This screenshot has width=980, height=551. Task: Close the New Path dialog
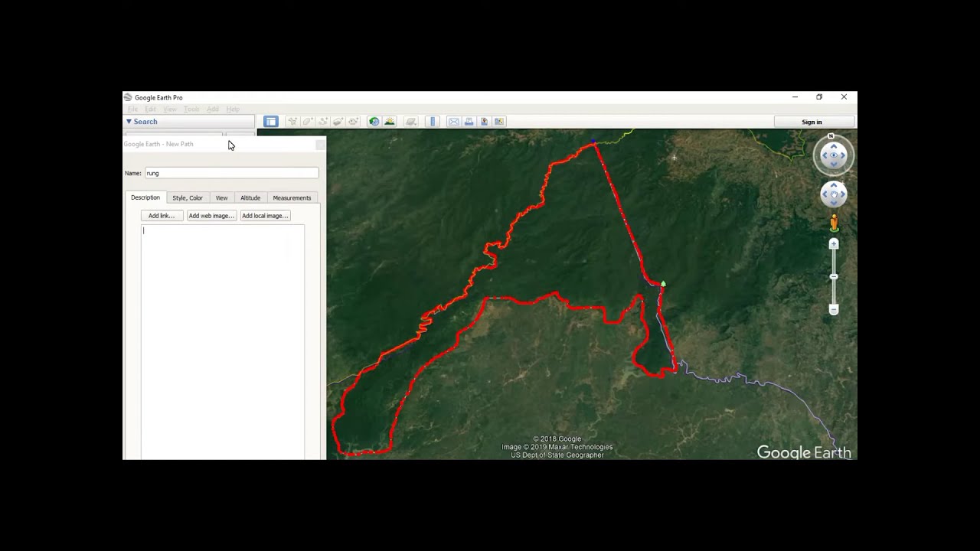pos(320,144)
